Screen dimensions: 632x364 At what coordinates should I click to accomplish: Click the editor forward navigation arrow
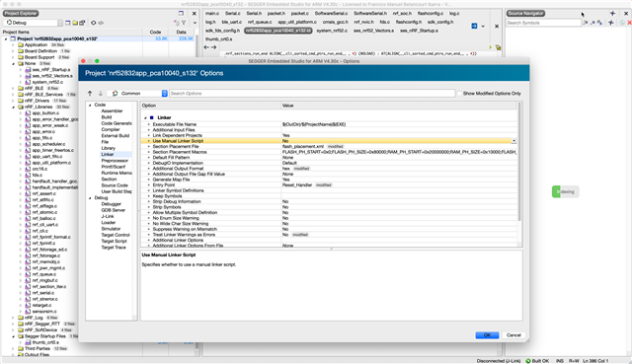point(213,47)
